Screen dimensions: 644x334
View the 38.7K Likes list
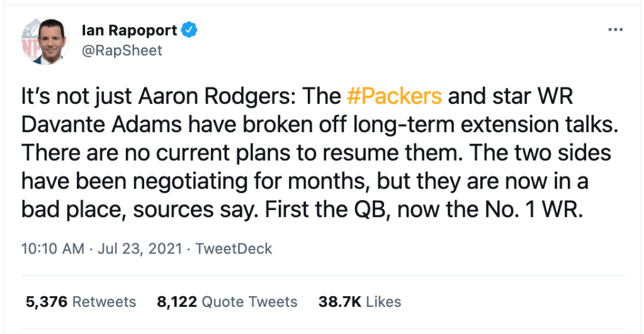[x=359, y=302]
